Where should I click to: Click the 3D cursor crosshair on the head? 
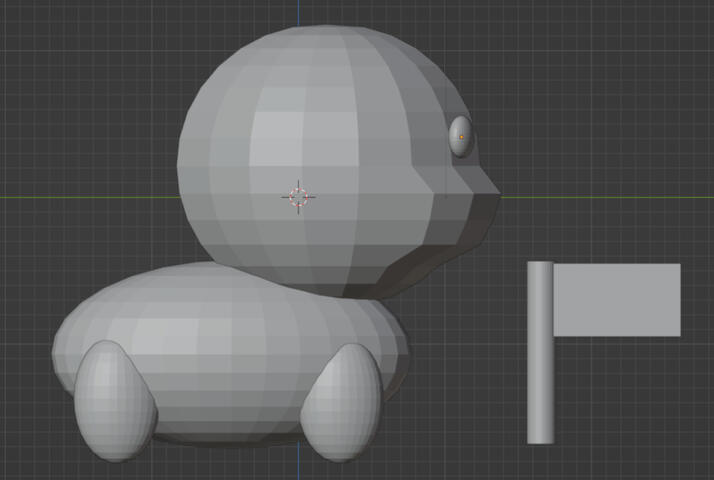coord(299,196)
